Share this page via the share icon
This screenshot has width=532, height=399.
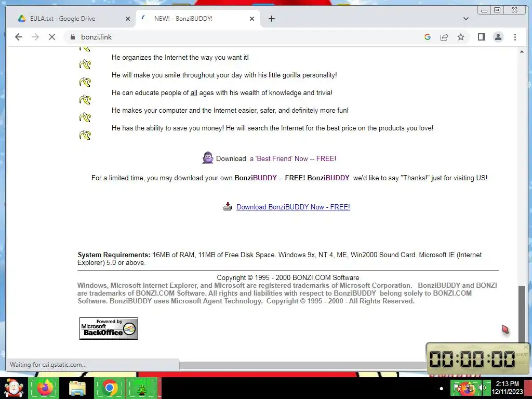point(444,37)
